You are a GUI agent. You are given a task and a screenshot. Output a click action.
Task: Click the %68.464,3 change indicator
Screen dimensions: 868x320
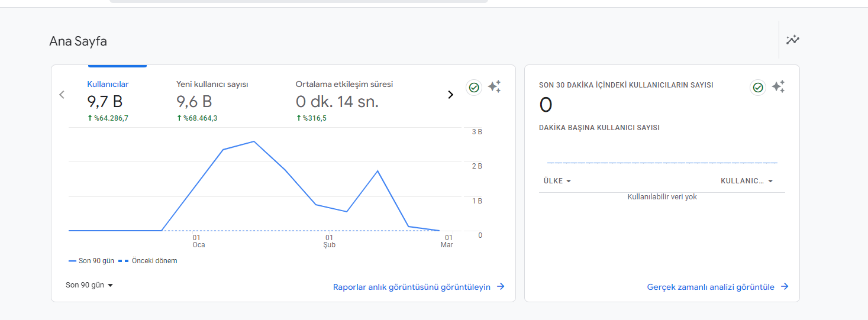(197, 118)
